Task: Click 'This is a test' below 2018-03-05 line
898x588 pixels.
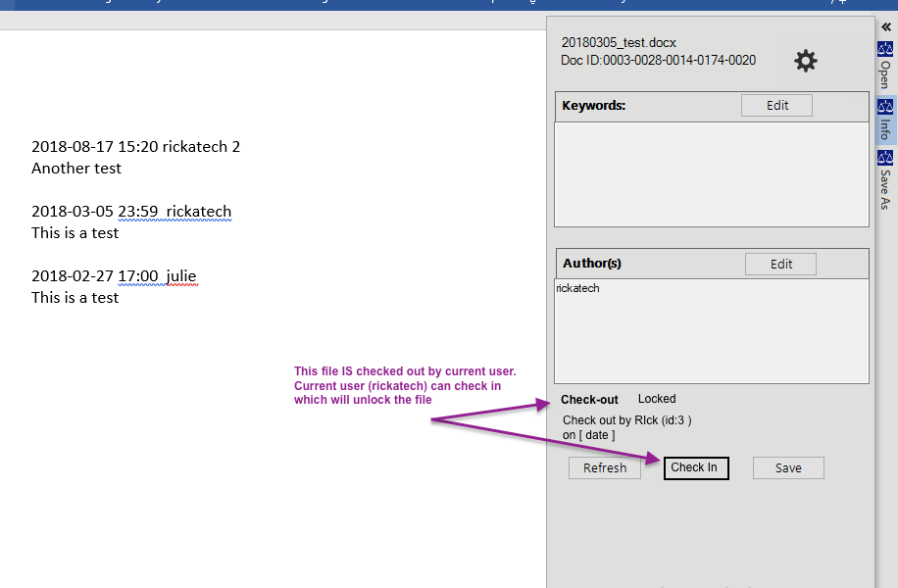Action: tap(75, 233)
